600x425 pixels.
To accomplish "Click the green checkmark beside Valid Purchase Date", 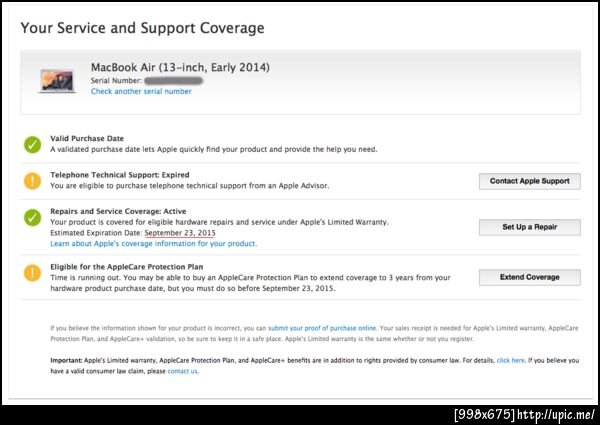I will click(33, 145).
